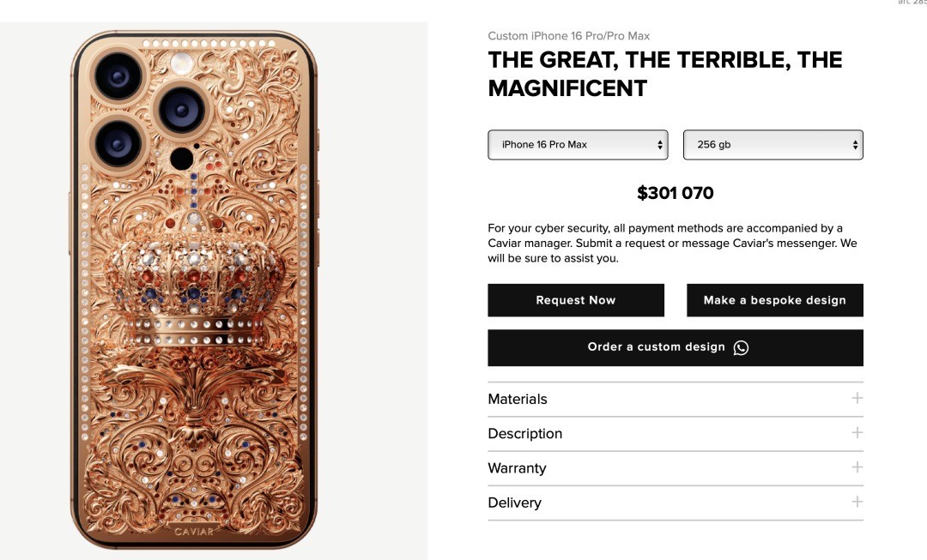The width and height of the screenshot is (927, 560).
Task: Expand the Materials accordion row
Action: pos(676,400)
